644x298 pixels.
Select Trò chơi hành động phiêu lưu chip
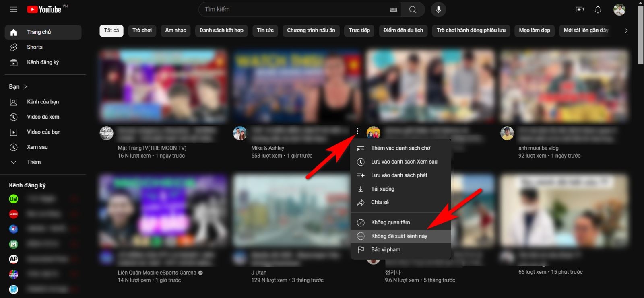click(x=471, y=31)
